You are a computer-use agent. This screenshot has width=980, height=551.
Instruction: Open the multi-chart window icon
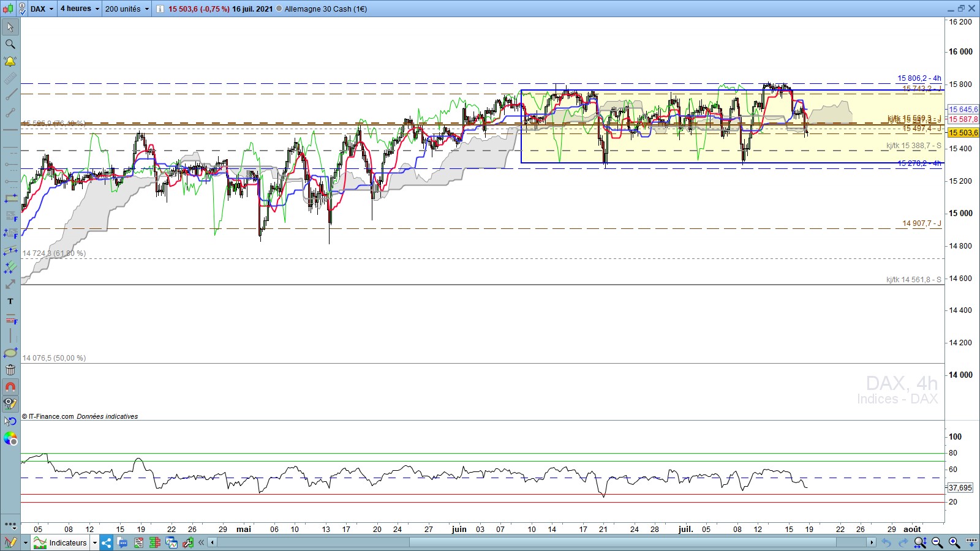171,542
